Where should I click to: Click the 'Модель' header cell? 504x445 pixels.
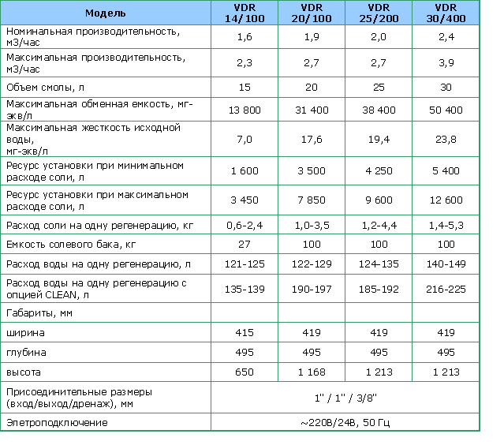point(106,13)
